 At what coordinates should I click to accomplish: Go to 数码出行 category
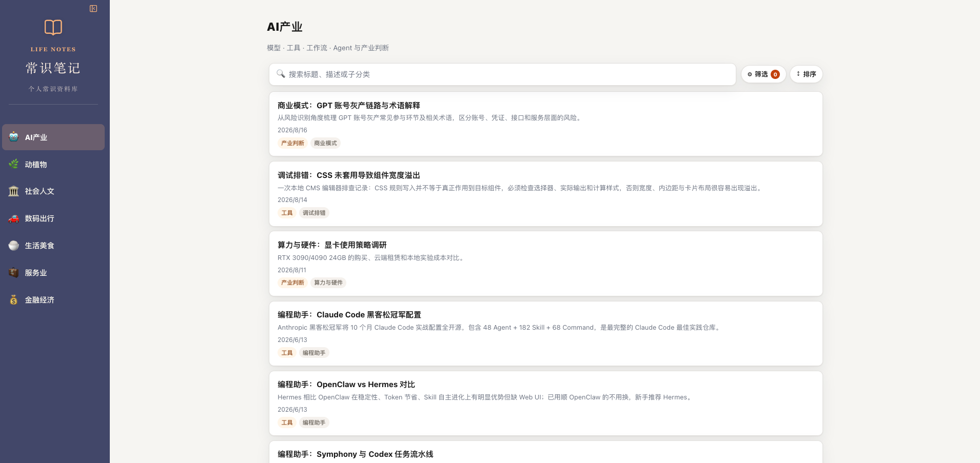tap(53, 218)
